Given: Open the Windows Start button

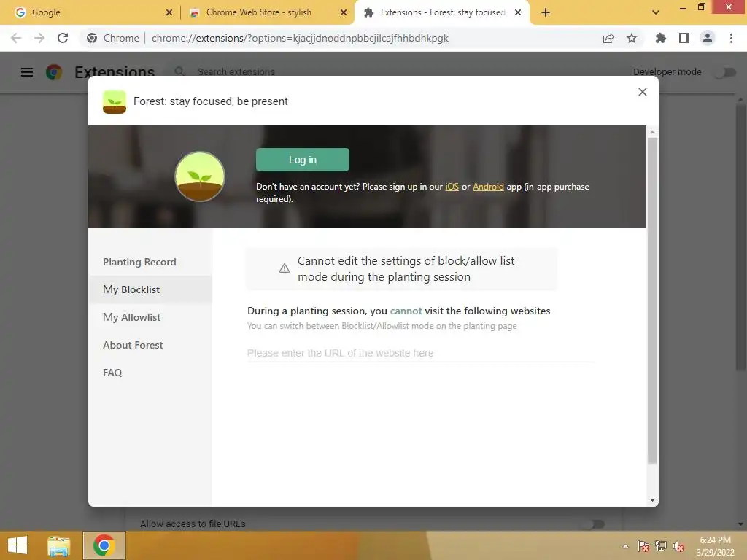Looking at the screenshot, I should tap(18, 545).
